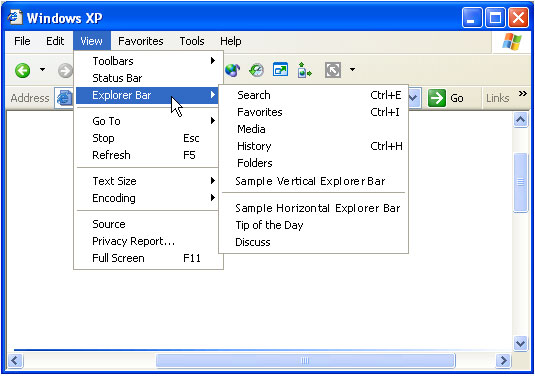Select History in Explorer Bar submenu
The height and width of the screenshot is (376, 535).
click(x=313, y=146)
